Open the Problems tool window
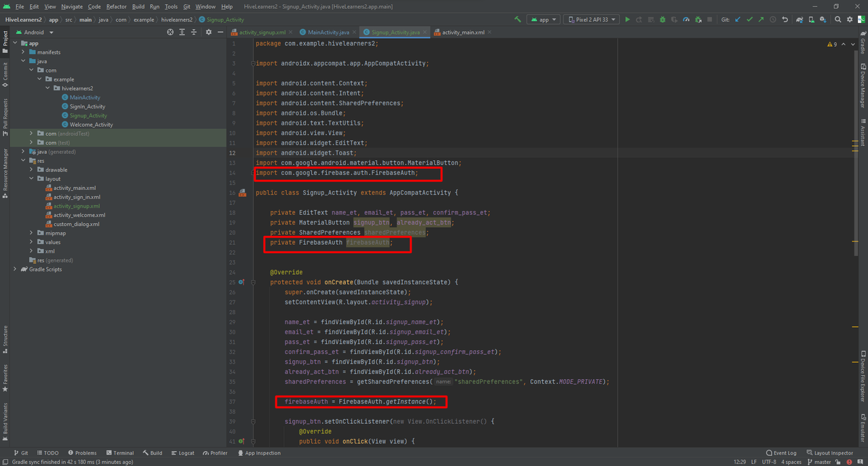 click(x=81, y=453)
